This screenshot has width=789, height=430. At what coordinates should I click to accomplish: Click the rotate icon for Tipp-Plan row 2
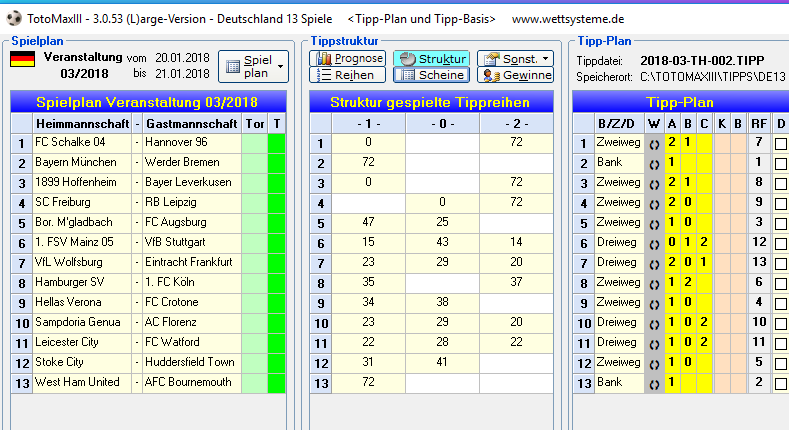pos(654,164)
